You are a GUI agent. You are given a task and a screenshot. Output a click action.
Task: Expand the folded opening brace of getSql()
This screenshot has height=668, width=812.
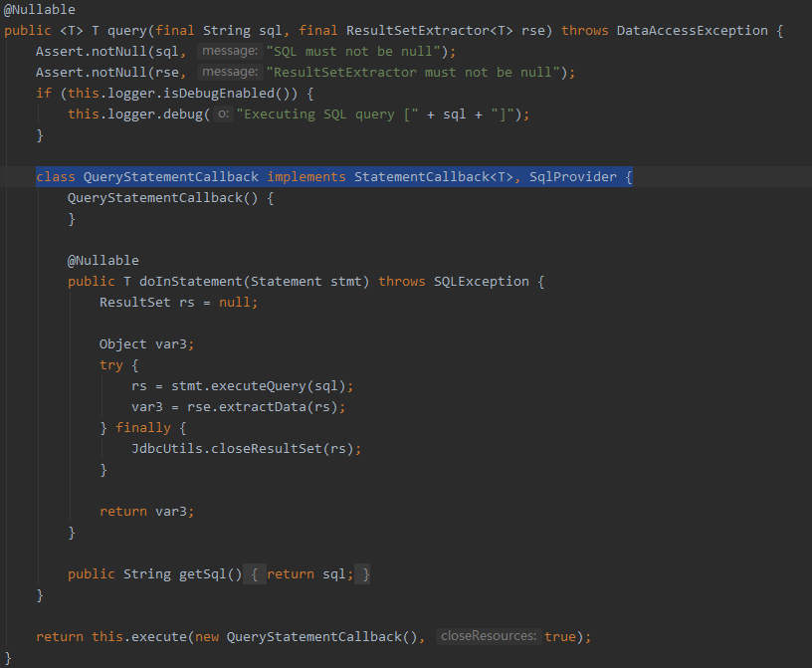pyautogui.click(x=255, y=574)
